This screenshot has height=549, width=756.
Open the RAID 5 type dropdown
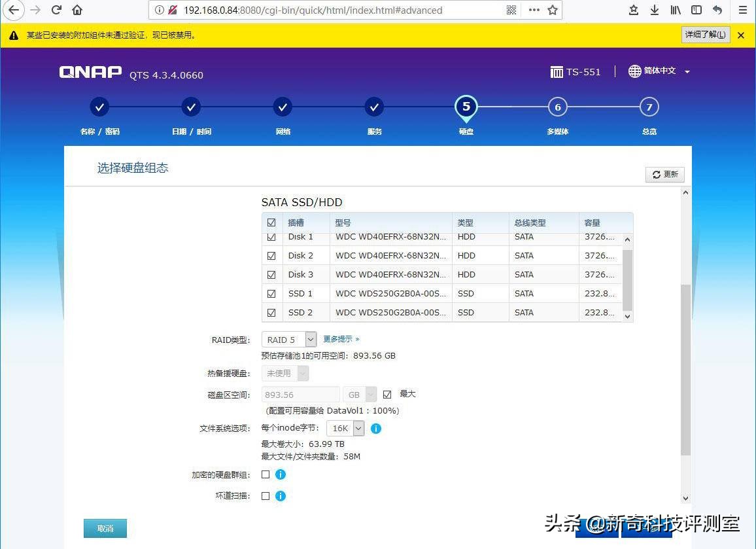[310, 339]
